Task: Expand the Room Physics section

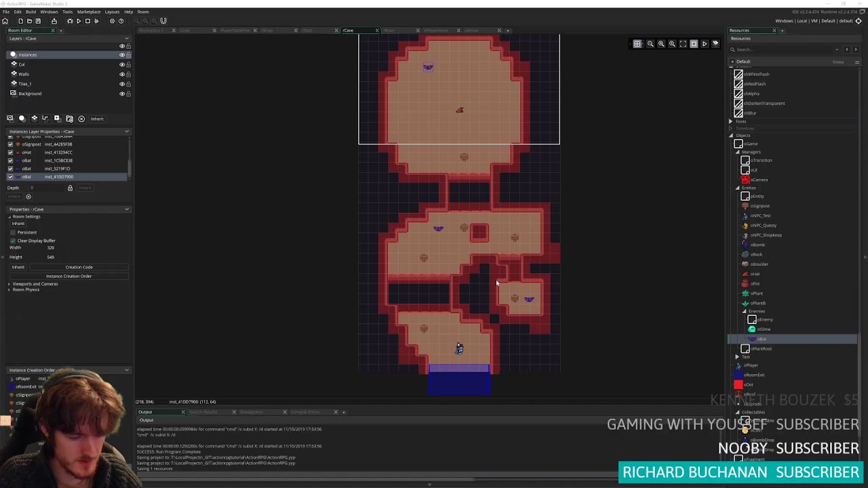Action: pos(9,290)
